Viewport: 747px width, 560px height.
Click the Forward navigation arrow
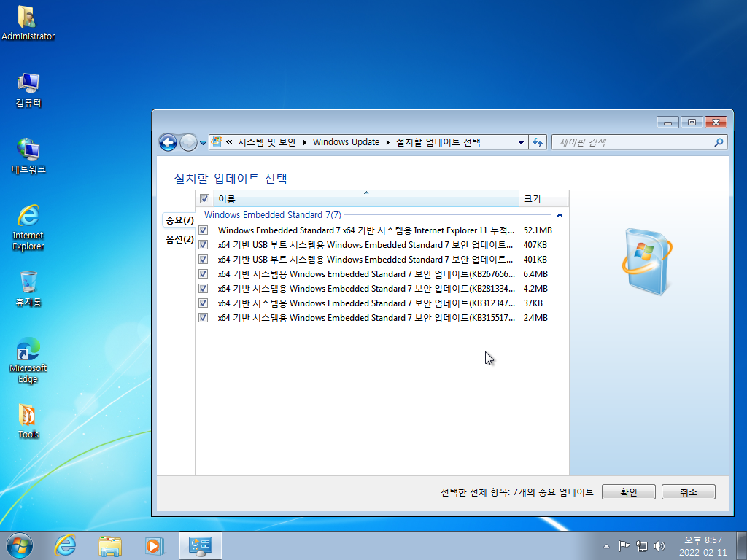coord(188,142)
